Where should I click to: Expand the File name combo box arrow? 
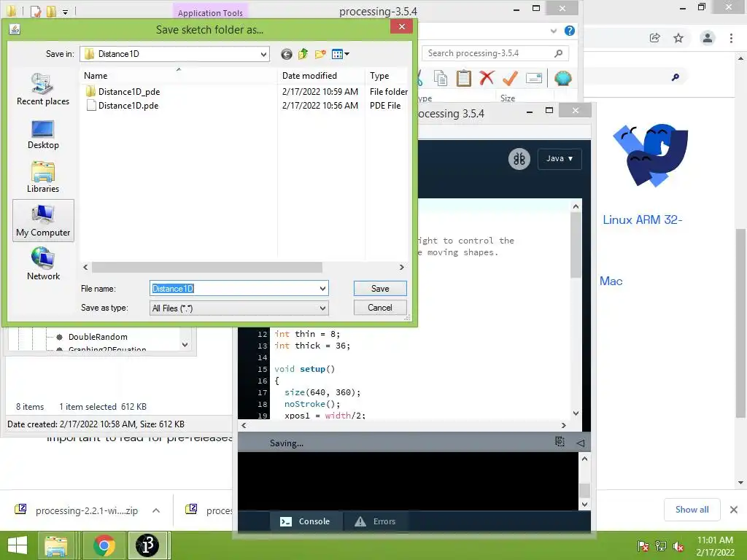(x=322, y=289)
